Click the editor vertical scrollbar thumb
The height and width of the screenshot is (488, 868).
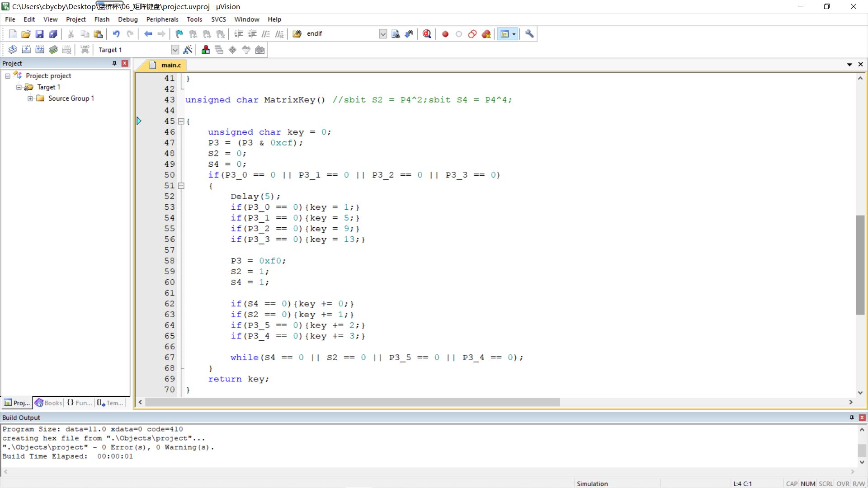(860, 265)
